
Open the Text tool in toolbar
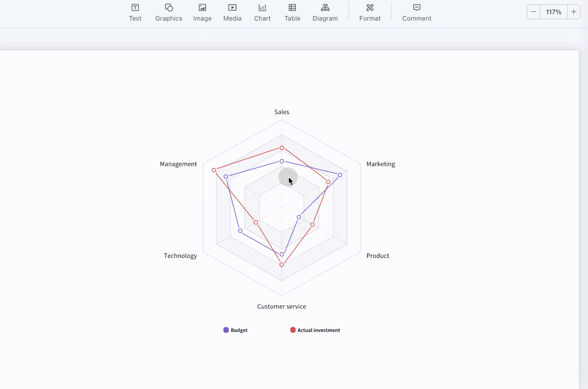(135, 13)
